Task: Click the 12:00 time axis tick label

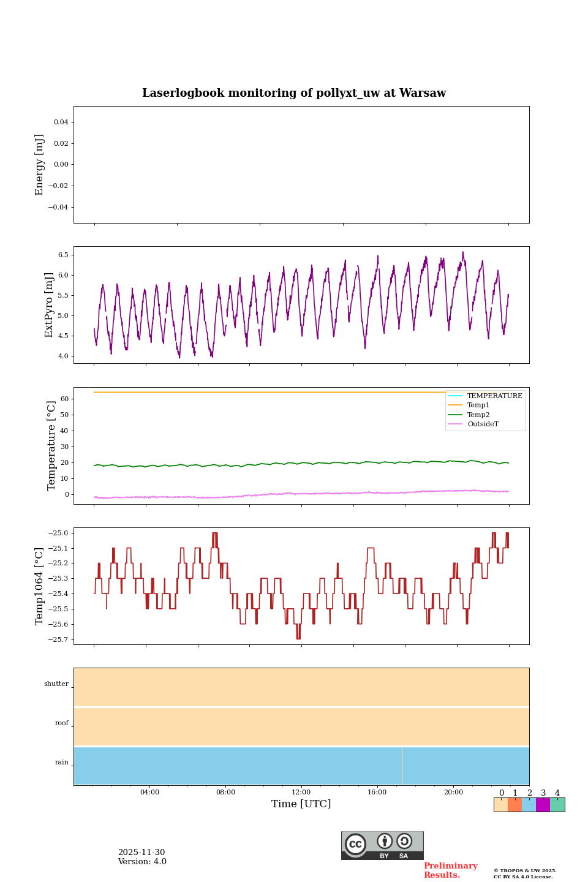Action: point(301,793)
